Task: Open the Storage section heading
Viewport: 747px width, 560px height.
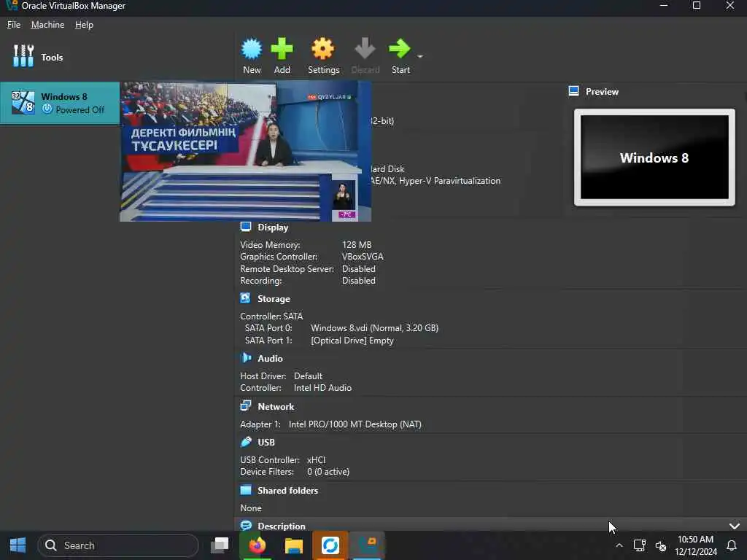Action: pyautogui.click(x=274, y=299)
